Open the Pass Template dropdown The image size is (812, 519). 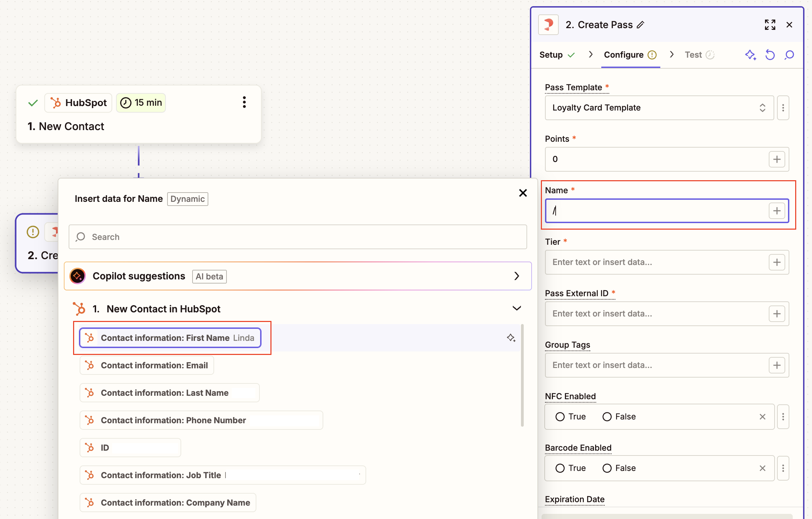(x=659, y=108)
